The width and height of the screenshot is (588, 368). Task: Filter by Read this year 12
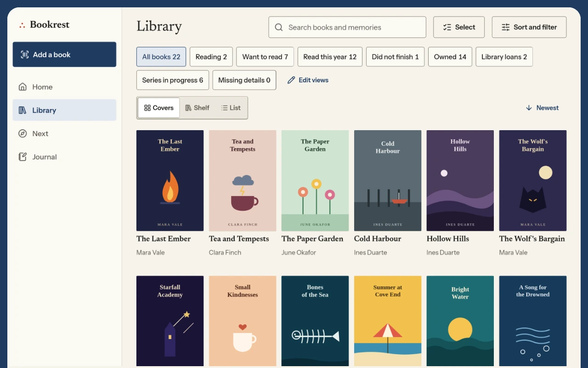click(330, 57)
